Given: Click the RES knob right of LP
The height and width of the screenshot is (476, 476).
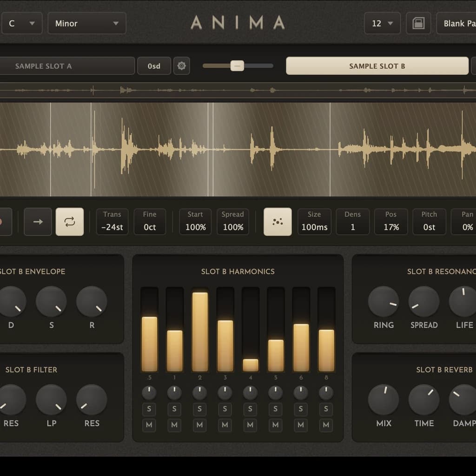Looking at the screenshot, I should 92,399.
